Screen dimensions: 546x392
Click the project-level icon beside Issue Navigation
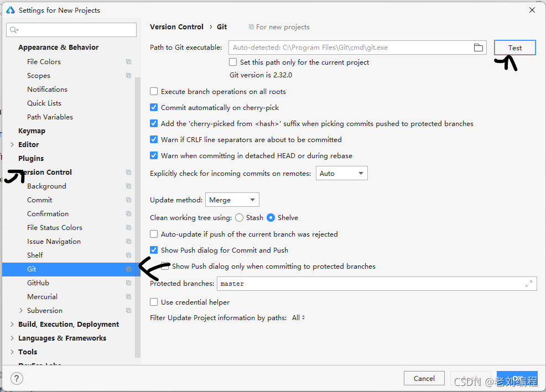click(x=128, y=241)
